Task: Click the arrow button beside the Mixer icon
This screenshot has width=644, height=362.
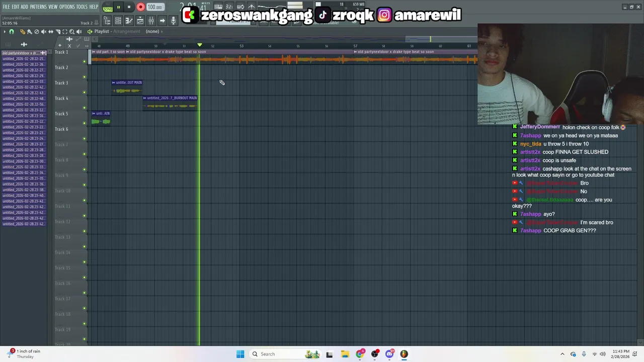Action: pos(162,21)
